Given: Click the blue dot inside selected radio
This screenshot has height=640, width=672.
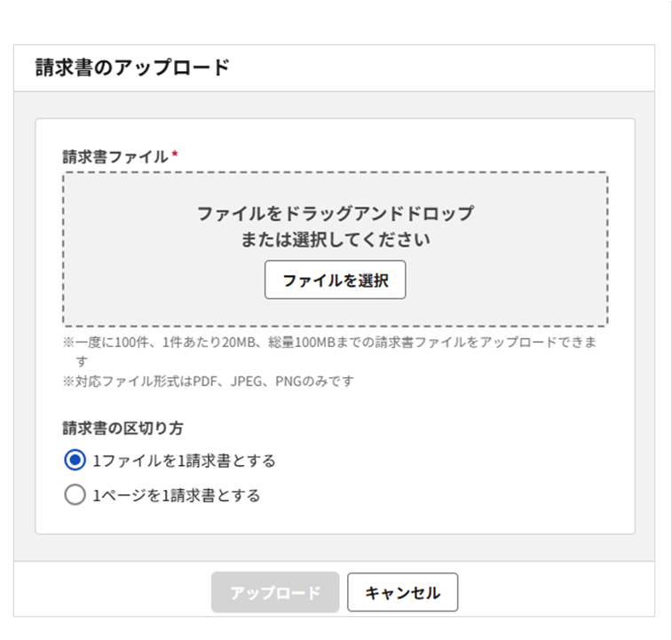Looking at the screenshot, I should pos(75,460).
